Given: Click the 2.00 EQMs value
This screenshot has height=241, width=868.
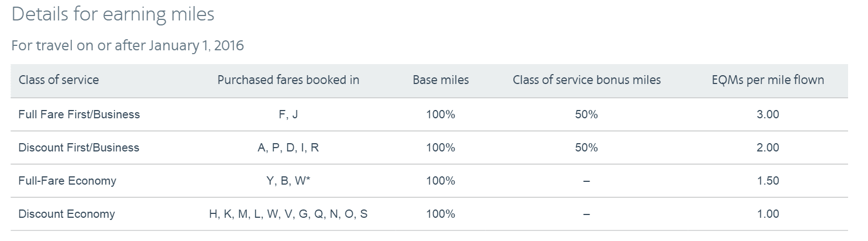Looking at the screenshot, I should (768, 148).
